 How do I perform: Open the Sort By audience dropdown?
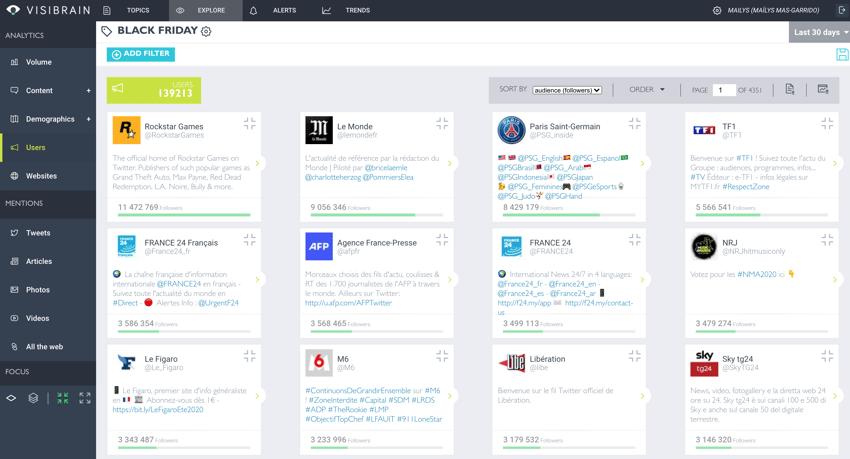(567, 90)
